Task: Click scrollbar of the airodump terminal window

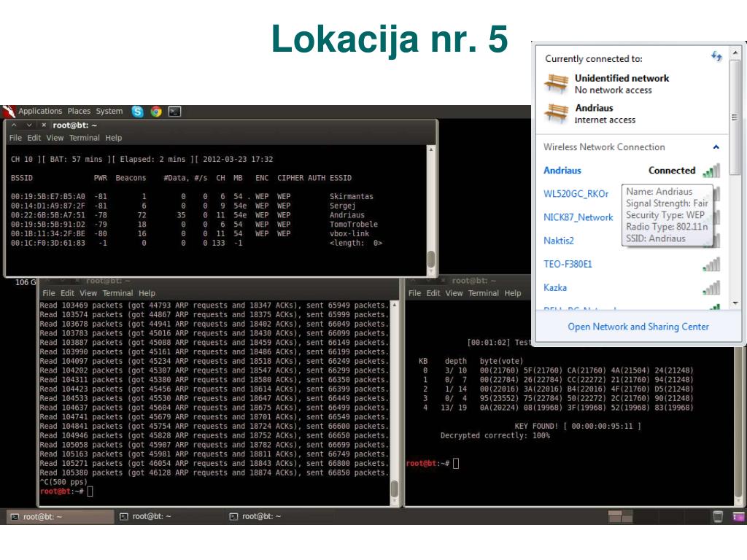Action: click(x=430, y=211)
